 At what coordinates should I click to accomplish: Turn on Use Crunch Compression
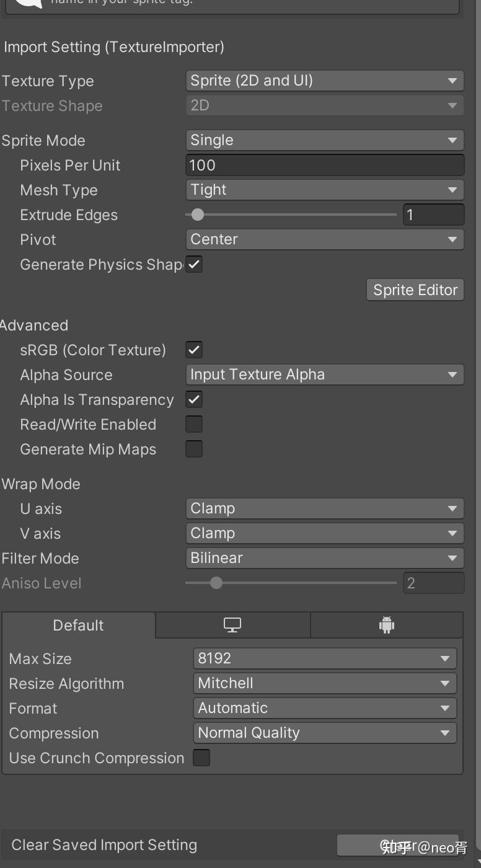pos(201,758)
